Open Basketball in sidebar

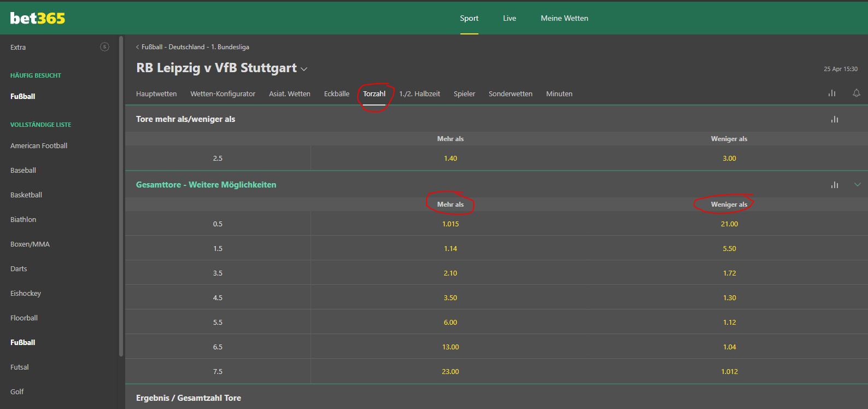pyautogui.click(x=26, y=195)
